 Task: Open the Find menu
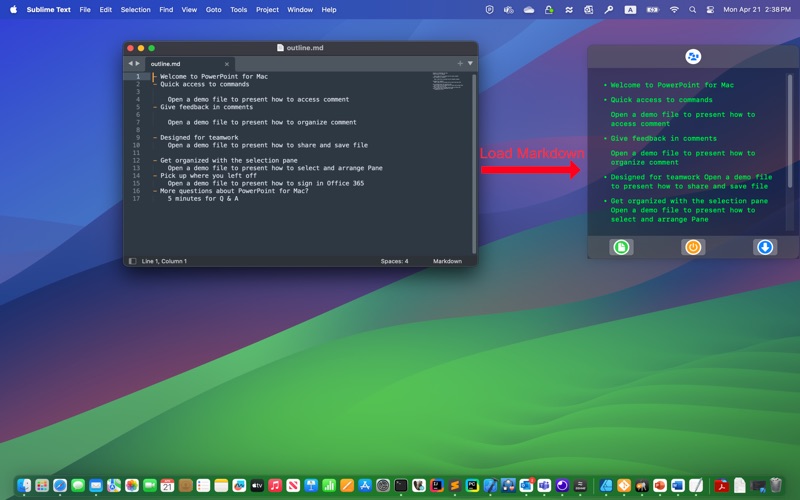tap(166, 10)
